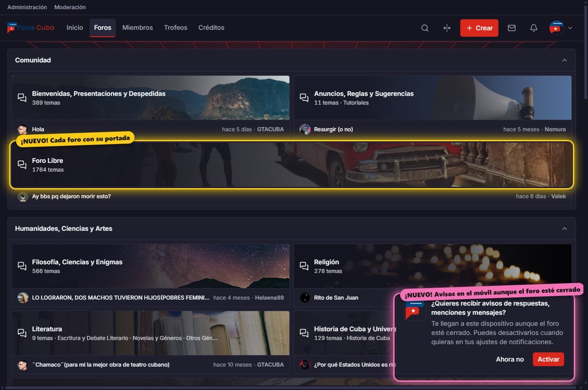Open the Religión forum
This screenshot has width=588, height=390.
click(x=327, y=262)
